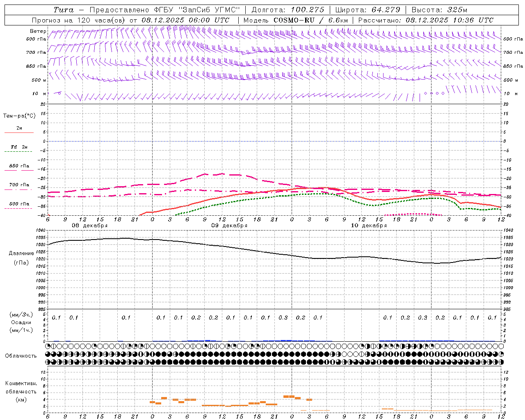Click "12" on the left convective height axis
The image size is (525, 420).
click(x=43, y=372)
